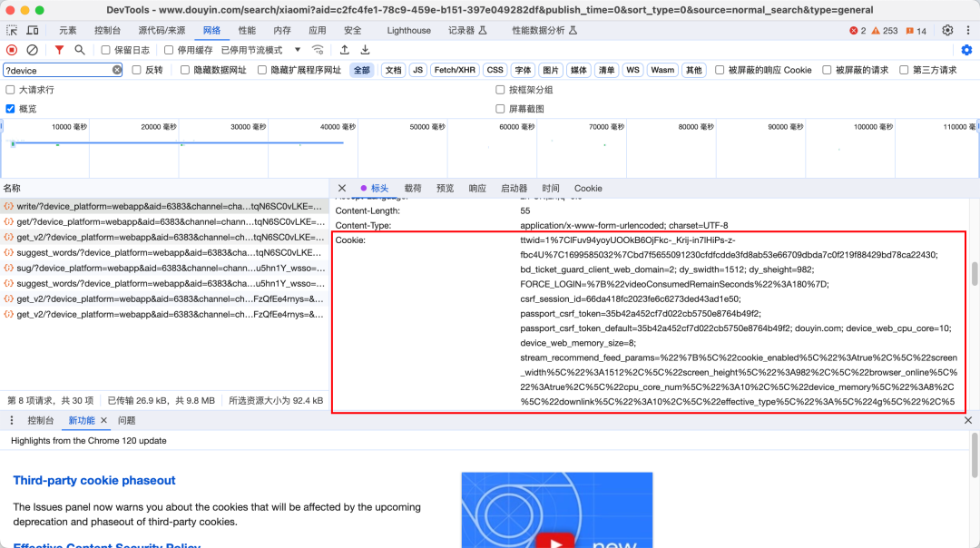Filter by Fetch/XHR type
Image resolution: width=980 pixels, height=548 pixels.
point(455,70)
